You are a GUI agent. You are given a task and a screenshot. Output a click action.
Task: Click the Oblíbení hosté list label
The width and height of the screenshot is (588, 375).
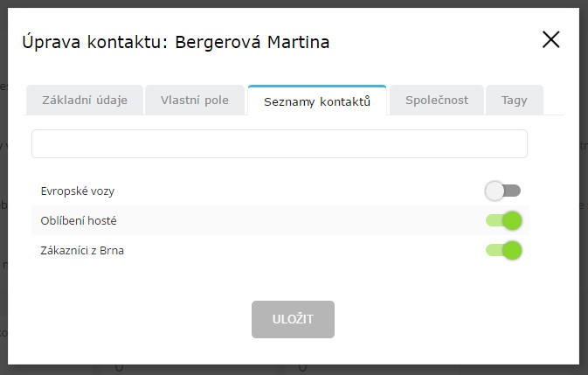(x=79, y=220)
